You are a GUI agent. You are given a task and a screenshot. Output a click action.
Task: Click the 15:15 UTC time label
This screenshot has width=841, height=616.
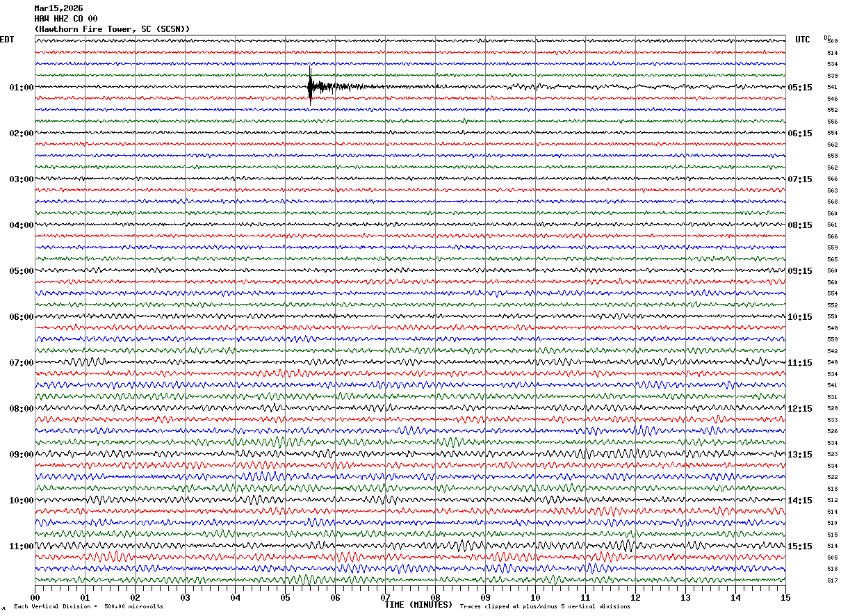pos(800,546)
